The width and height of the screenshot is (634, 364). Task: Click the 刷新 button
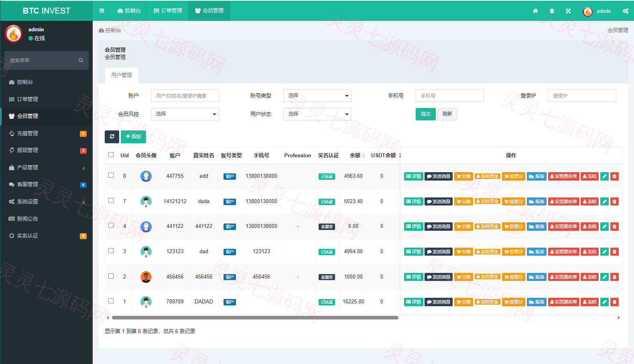coord(447,114)
